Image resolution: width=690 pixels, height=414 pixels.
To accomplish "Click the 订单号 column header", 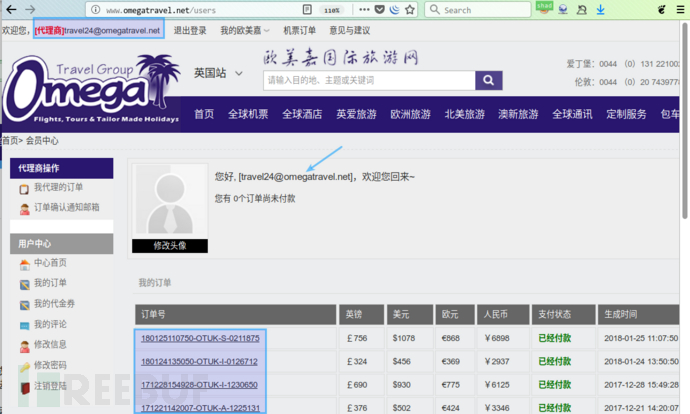I will (235, 314).
